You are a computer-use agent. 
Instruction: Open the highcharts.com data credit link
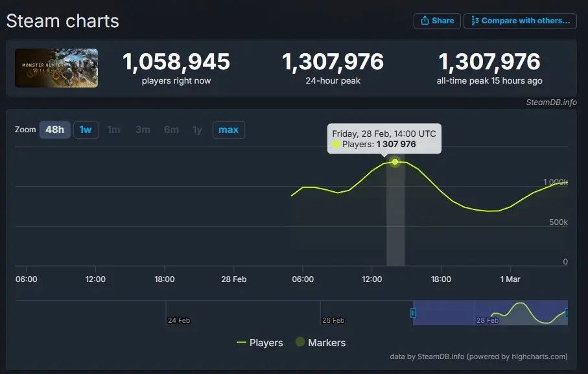[x=478, y=356]
